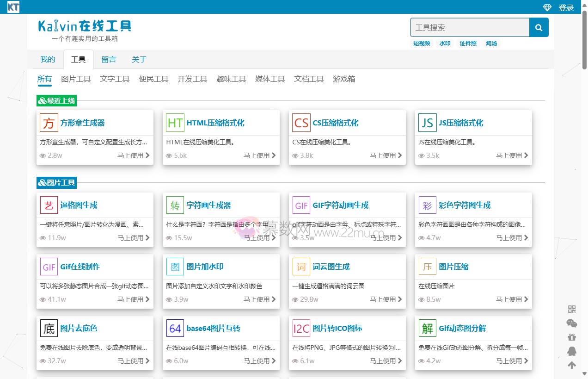The width and height of the screenshot is (588, 379).
Task: Click the search magnifier button
Action: [x=539, y=27]
